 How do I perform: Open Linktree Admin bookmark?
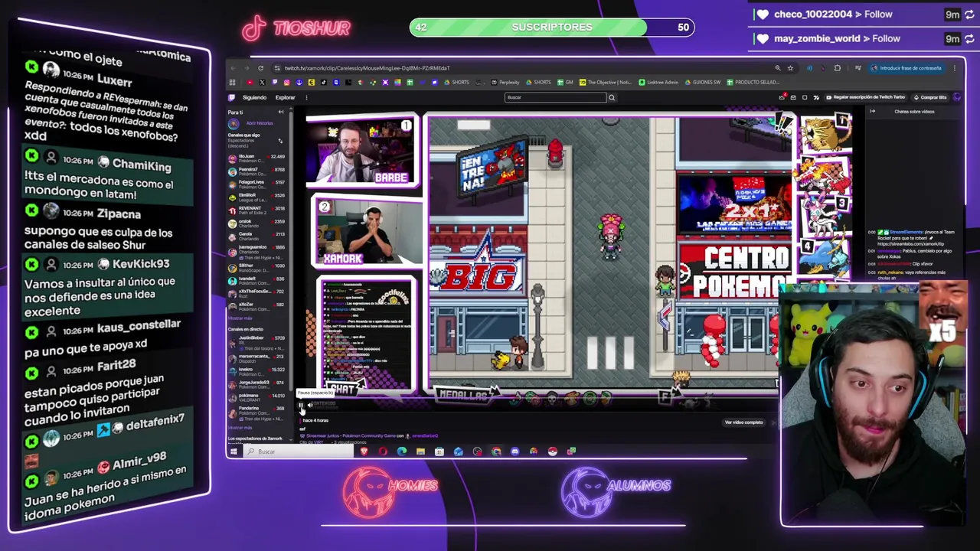click(658, 82)
